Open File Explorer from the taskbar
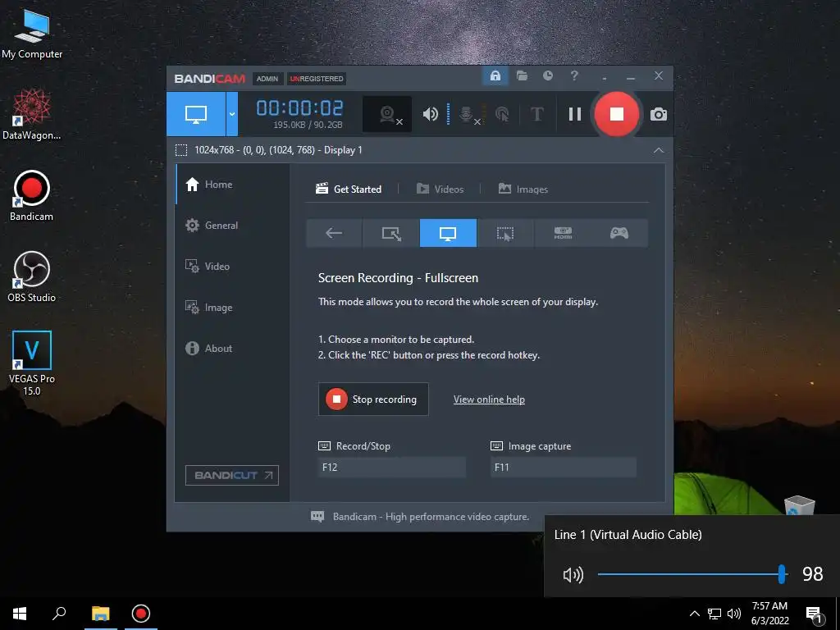840x630 pixels. pos(100,614)
